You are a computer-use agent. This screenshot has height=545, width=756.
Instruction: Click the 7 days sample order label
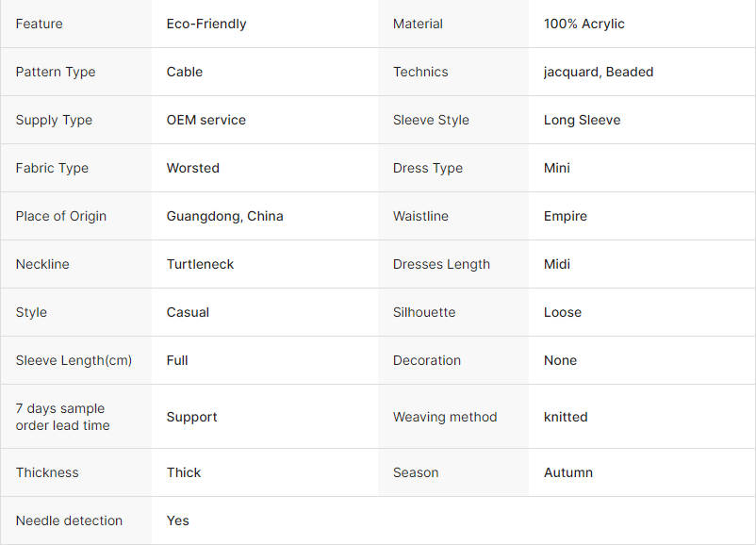click(62, 417)
